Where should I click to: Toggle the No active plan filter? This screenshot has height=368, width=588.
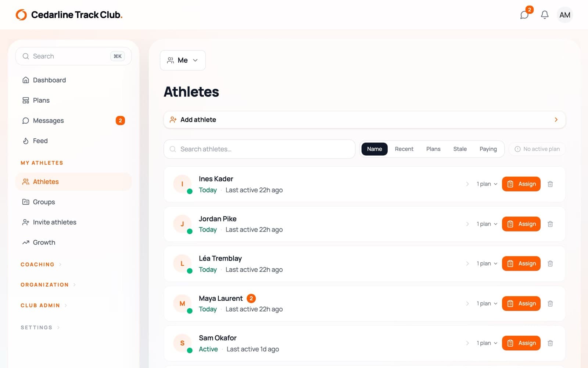click(537, 149)
